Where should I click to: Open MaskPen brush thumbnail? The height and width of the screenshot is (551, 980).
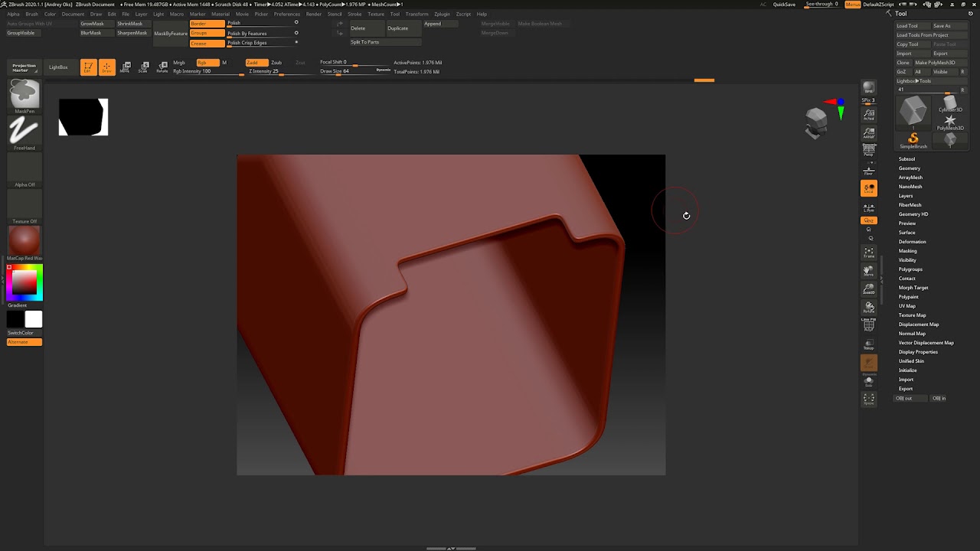[24, 96]
